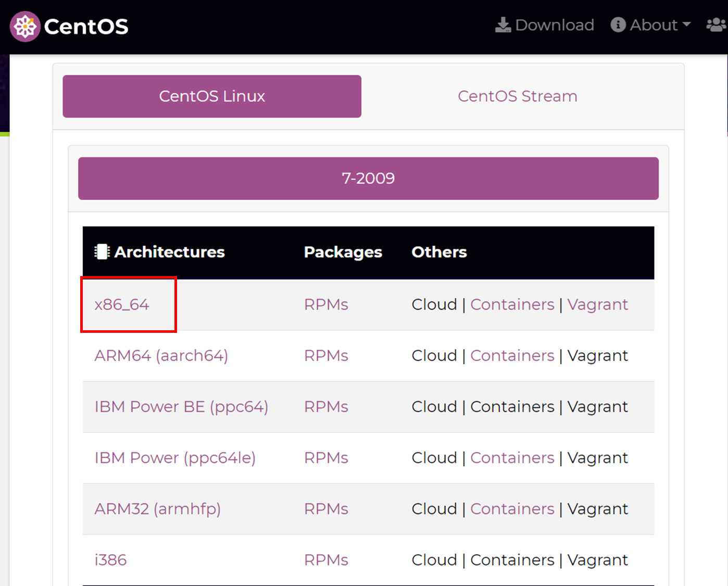Screen dimensions: 728x586
Task: Click RPMs link in i386 row
Action: click(x=326, y=560)
